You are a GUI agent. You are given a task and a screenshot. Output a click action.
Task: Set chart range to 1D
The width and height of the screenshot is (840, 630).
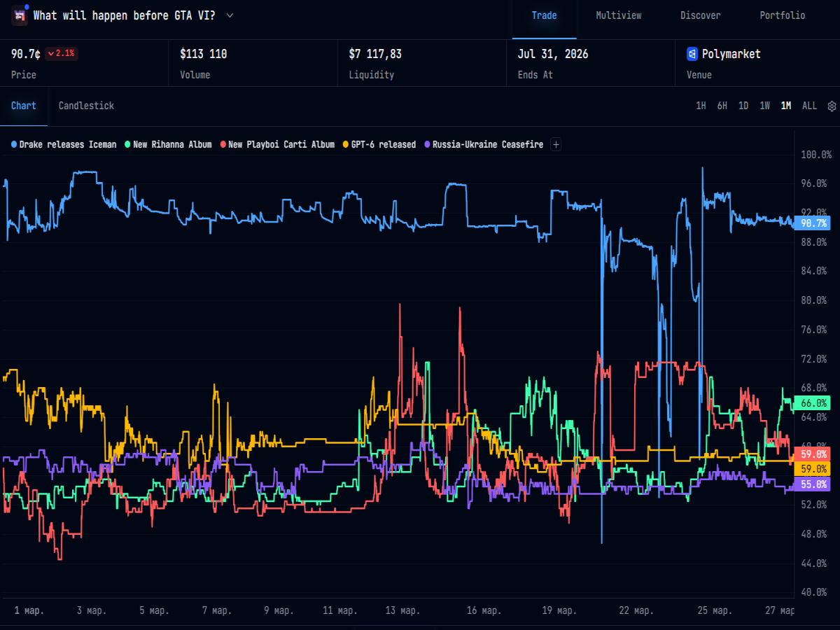coord(743,106)
